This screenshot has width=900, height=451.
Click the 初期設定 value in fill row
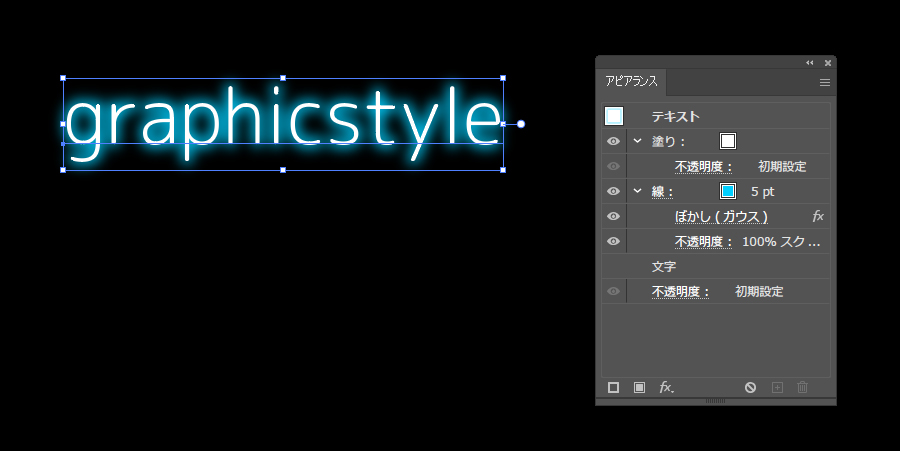point(782,166)
